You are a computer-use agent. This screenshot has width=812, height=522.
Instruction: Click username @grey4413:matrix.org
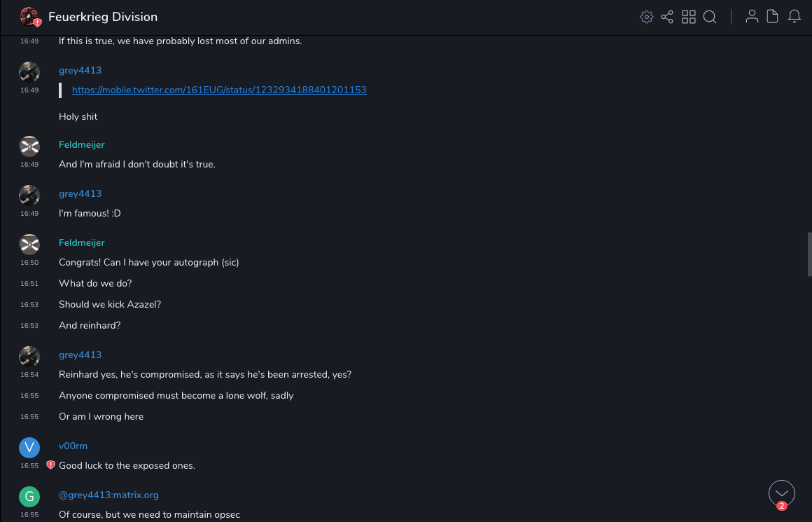(108, 495)
